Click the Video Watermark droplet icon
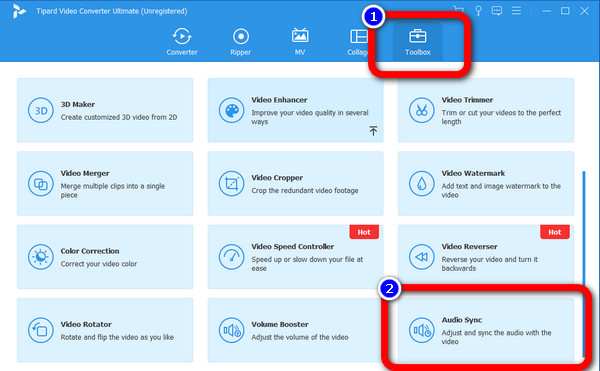This screenshot has height=371, width=600. 421,184
